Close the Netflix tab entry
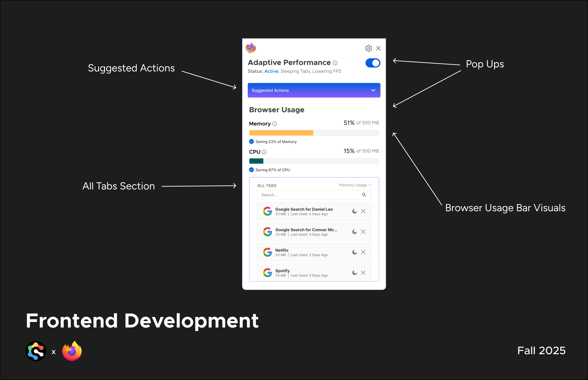The height and width of the screenshot is (380, 588). [x=363, y=252]
